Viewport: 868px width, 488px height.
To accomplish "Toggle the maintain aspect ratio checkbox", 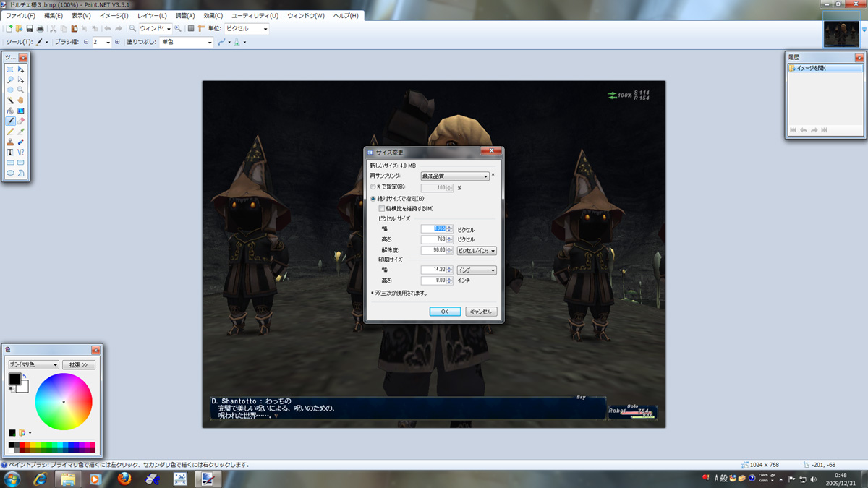I will (382, 208).
